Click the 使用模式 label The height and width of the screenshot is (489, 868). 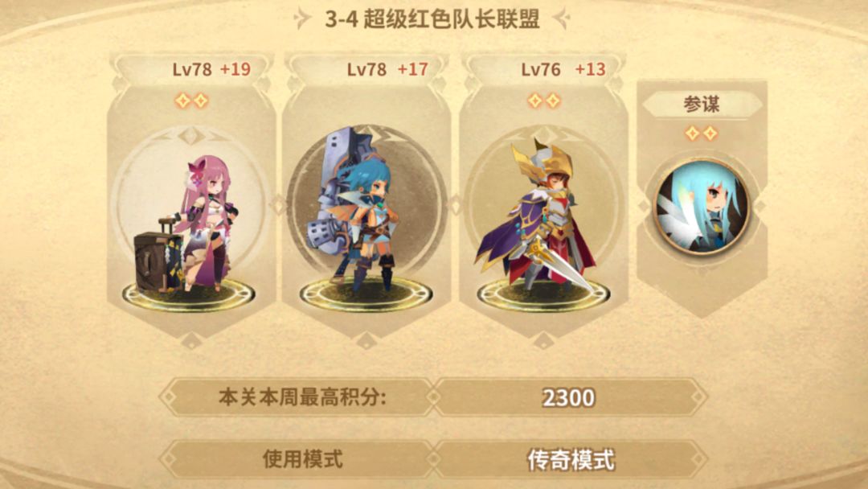pos(302,459)
